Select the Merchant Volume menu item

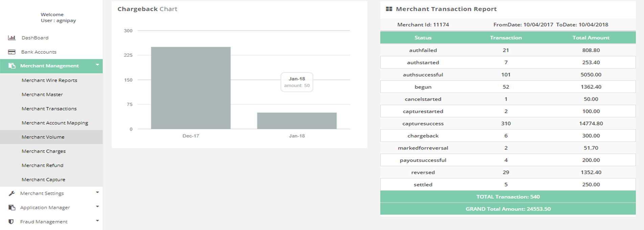click(43, 137)
